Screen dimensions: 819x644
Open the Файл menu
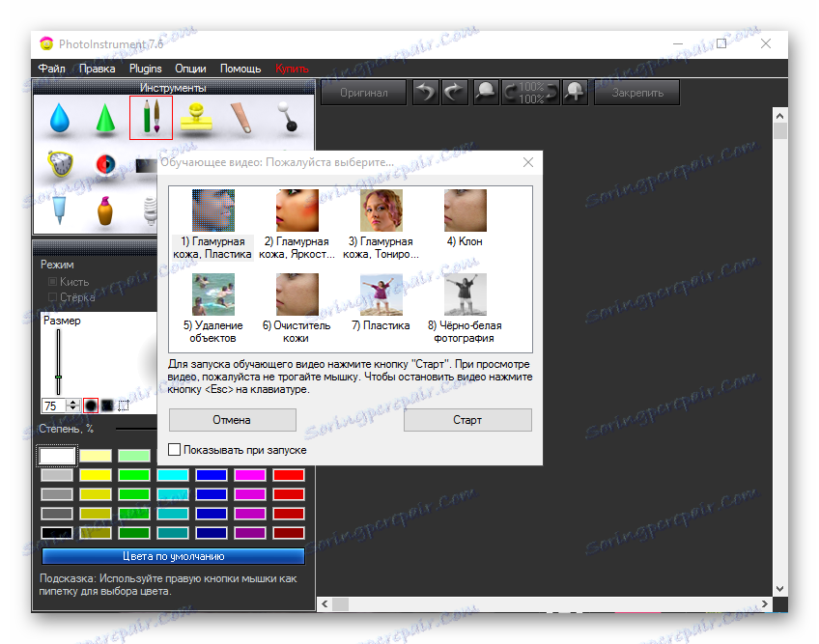pyautogui.click(x=52, y=69)
